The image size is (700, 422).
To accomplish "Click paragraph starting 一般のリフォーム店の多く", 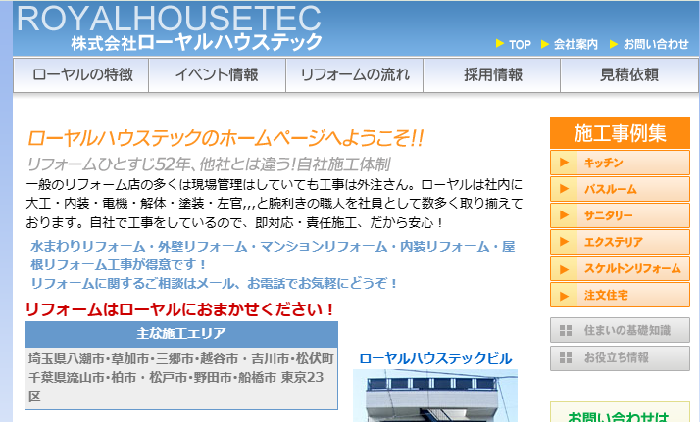I will [274, 204].
